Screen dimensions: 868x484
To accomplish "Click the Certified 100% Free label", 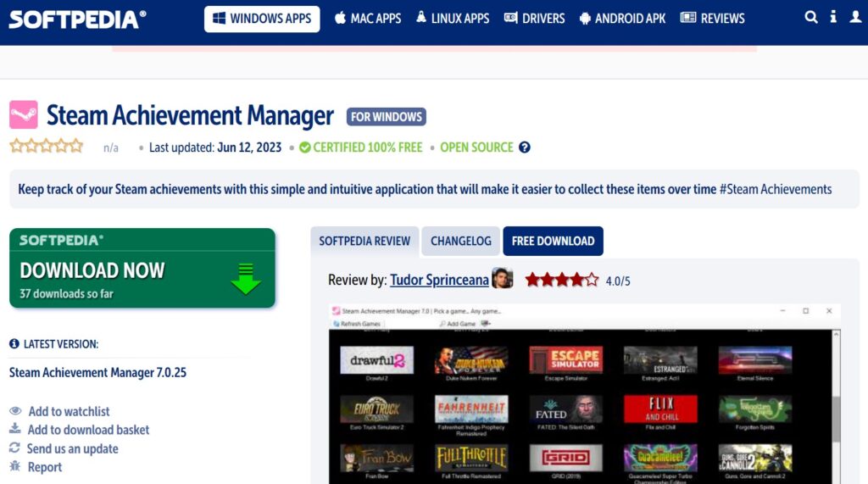I will 368,147.
